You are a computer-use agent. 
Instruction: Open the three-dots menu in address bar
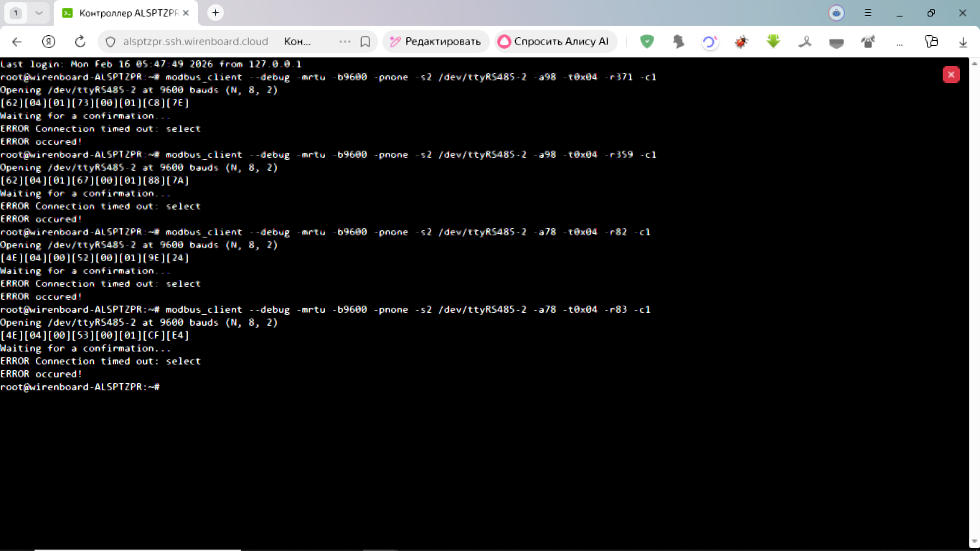[345, 42]
